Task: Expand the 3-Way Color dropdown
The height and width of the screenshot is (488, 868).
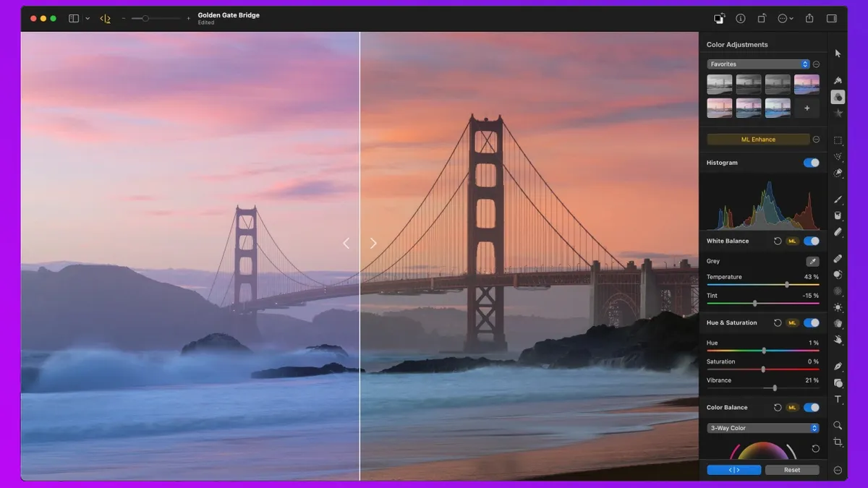Action: pos(762,428)
